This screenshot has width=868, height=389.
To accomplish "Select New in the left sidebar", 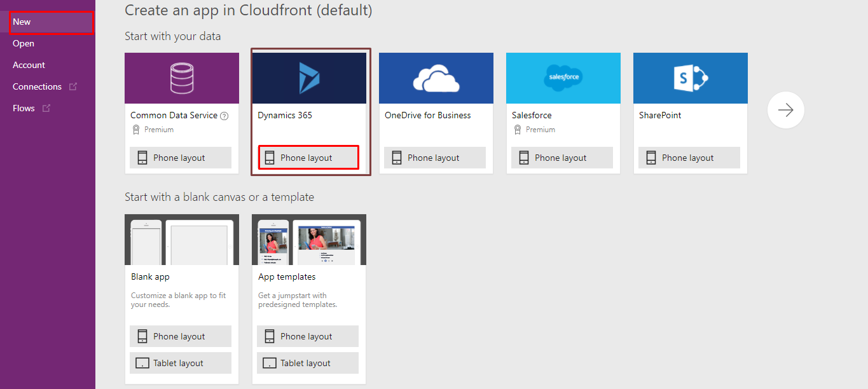I will tap(48, 22).
